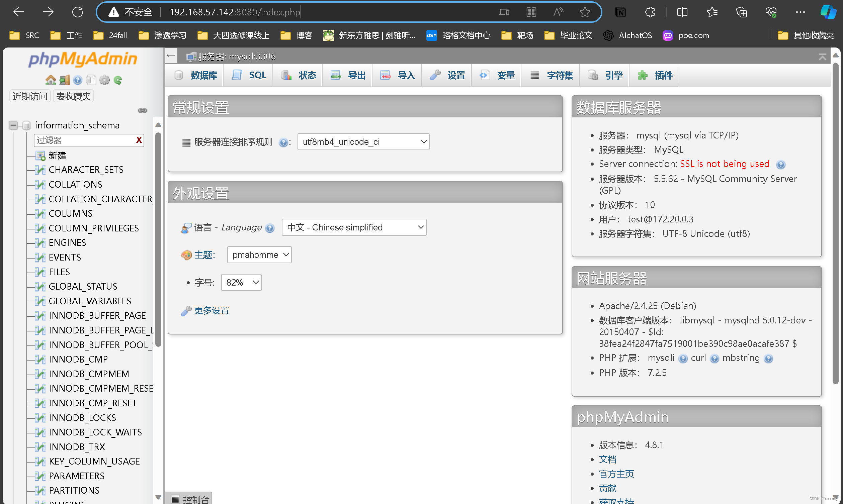This screenshot has width=843, height=504.
Task: Clear the filter with the red X
Action: pos(139,140)
